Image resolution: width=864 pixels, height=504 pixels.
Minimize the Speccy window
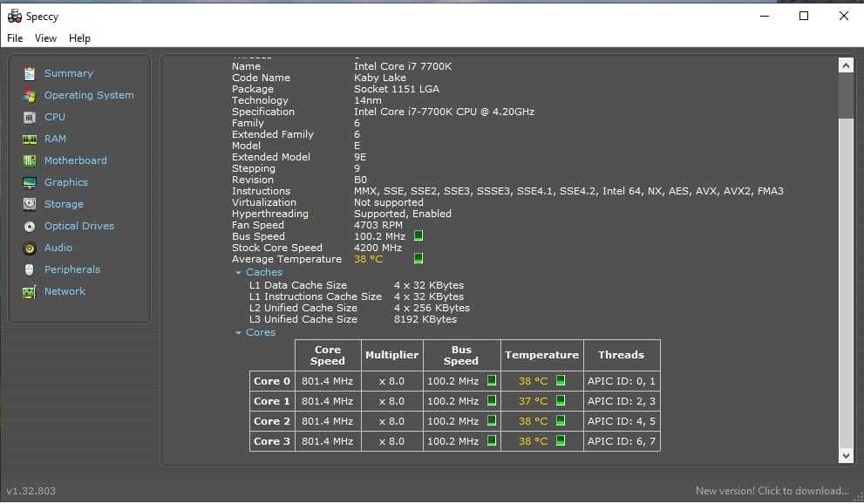[x=765, y=16]
